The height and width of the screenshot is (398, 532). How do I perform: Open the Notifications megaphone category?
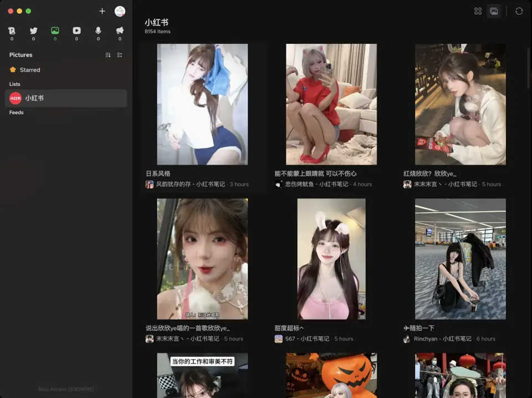(120, 31)
